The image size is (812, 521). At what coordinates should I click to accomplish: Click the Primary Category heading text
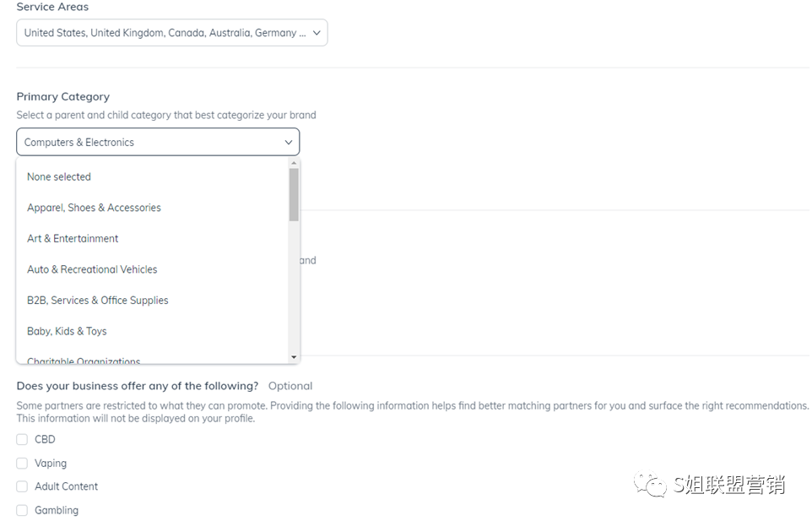click(x=63, y=96)
